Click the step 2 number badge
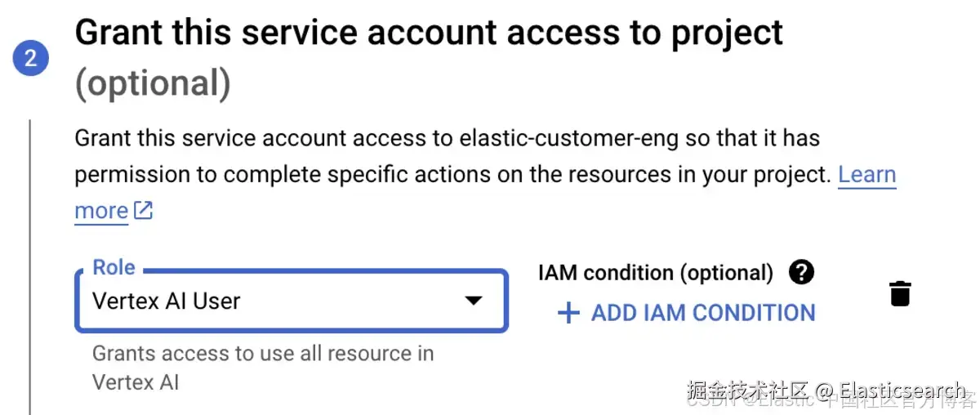The image size is (980, 415). pyautogui.click(x=31, y=58)
